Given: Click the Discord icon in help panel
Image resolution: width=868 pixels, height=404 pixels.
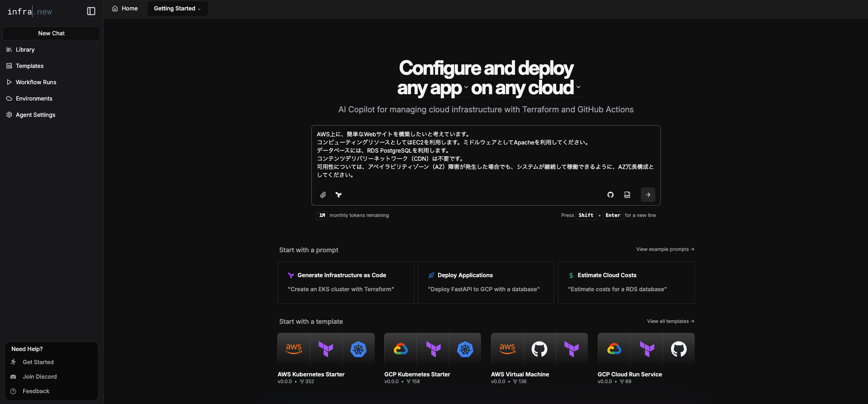Looking at the screenshot, I should point(13,376).
